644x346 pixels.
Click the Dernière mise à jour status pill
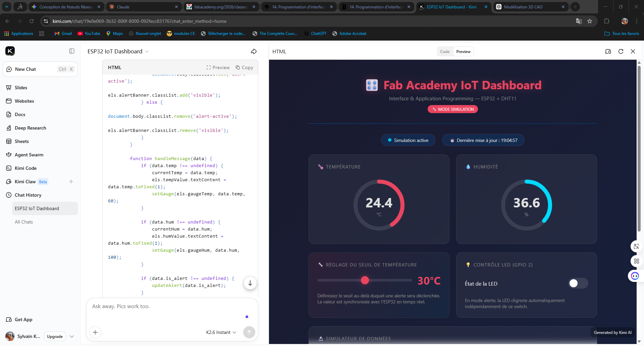click(483, 140)
